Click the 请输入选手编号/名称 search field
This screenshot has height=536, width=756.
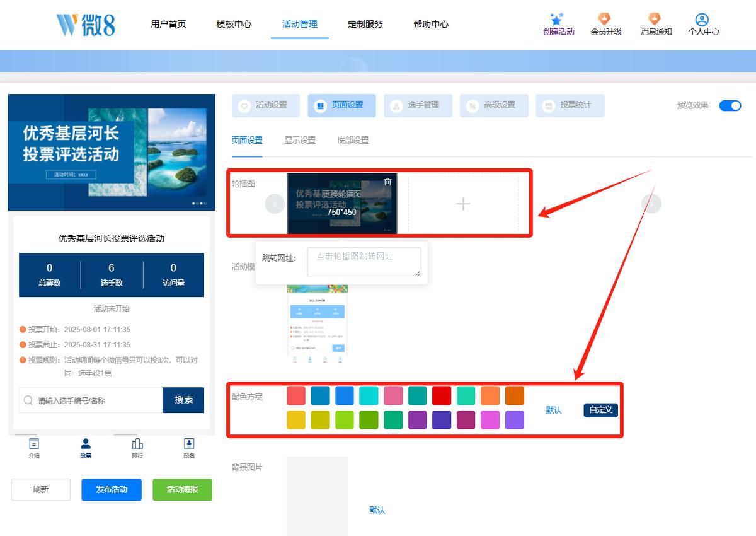click(91, 400)
